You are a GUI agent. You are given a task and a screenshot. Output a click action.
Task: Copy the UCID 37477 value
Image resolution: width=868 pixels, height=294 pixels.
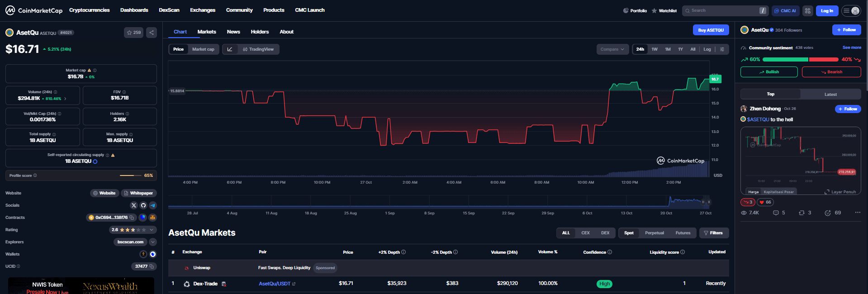click(x=152, y=266)
